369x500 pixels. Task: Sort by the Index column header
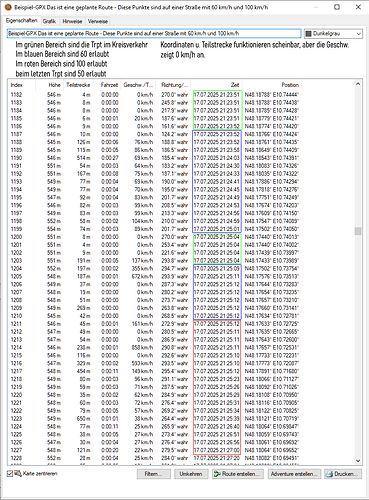click(x=21, y=85)
